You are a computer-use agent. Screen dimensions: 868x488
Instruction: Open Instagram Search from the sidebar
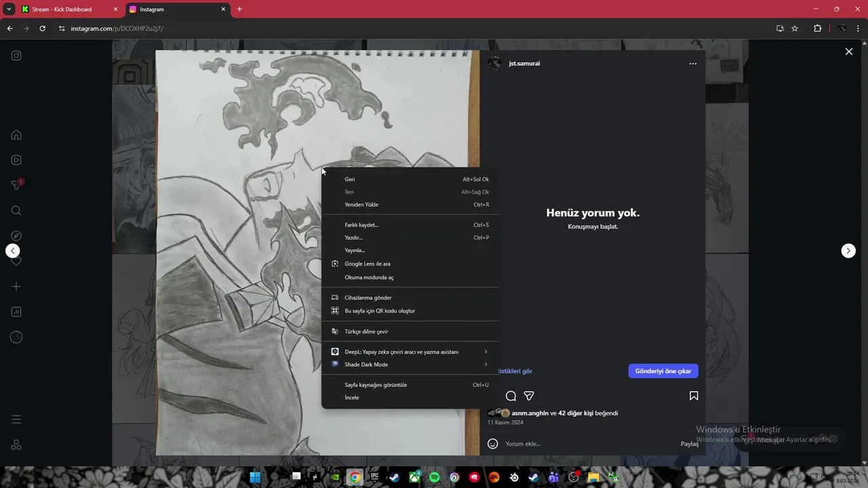[16, 211]
